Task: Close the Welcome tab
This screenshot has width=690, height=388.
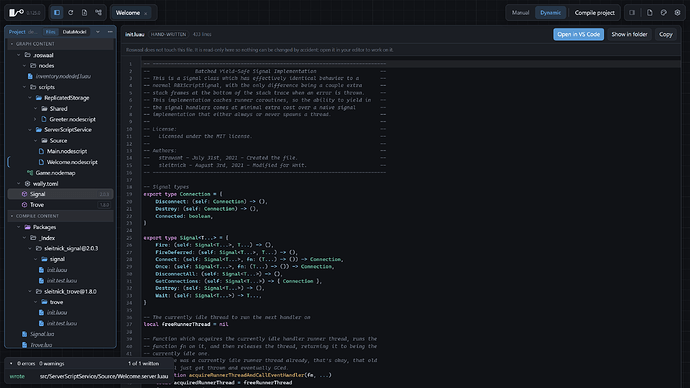Action: tap(146, 13)
